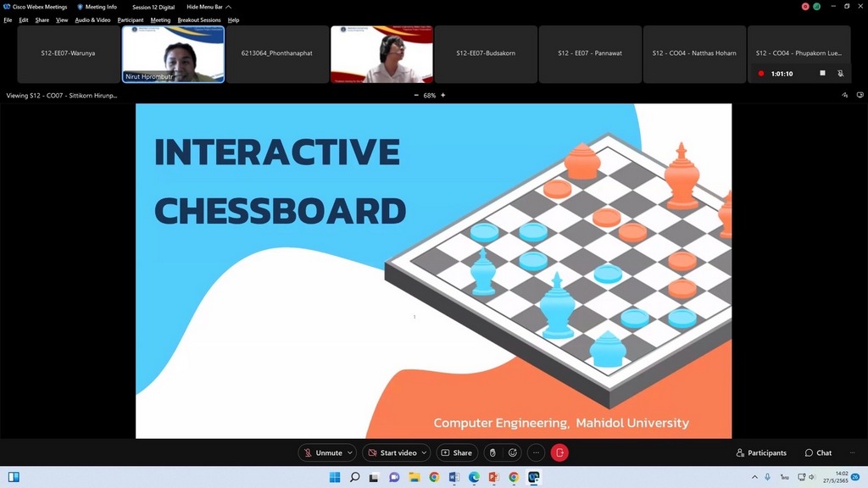The image size is (868, 488).
Task: Open More options ellipsis in meeting controls
Action: [536, 453]
